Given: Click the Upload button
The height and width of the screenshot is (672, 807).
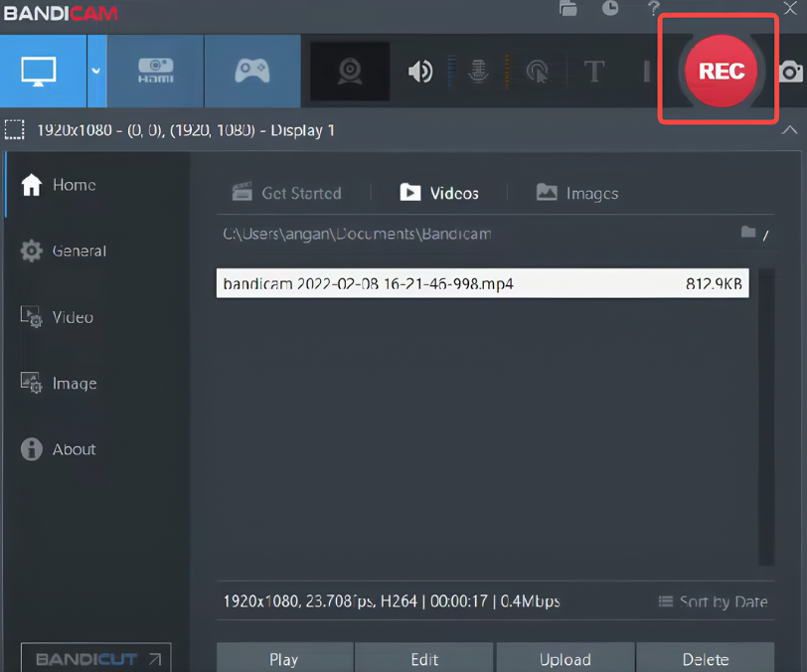Looking at the screenshot, I should pos(565,659).
